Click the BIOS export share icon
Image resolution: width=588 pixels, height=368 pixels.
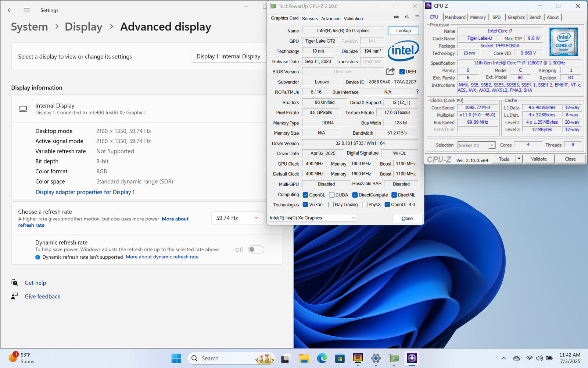(x=390, y=71)
